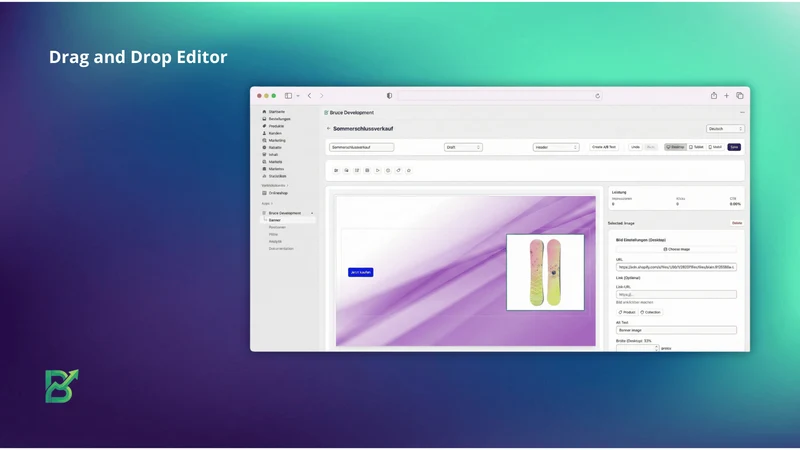Show the Safari tab overview icon
Screen dimensions: 800x450
(x=740, y=96)
